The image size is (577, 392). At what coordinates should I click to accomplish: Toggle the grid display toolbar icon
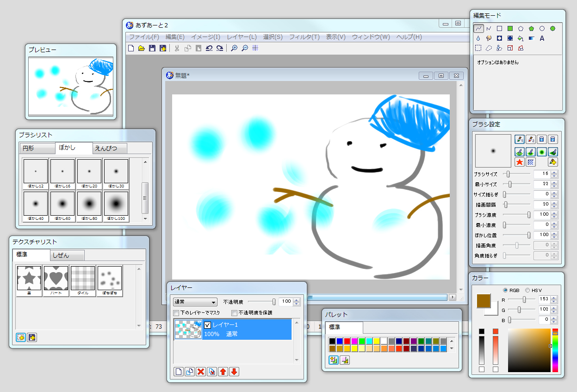coord(255,48)
